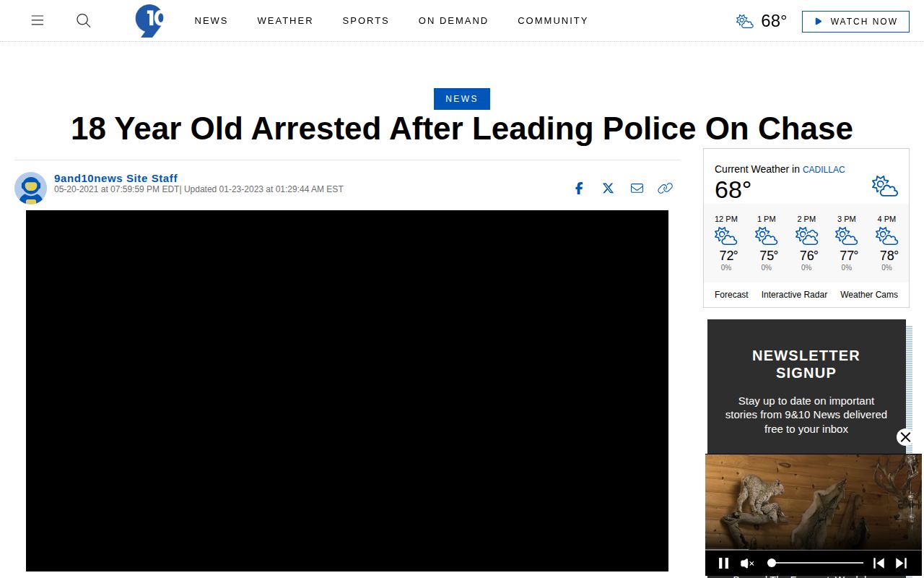Open the News menu

[211, 21]
